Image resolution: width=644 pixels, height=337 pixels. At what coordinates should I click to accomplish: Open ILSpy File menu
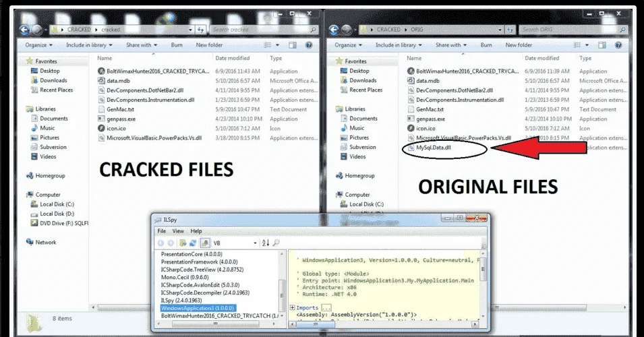(162, 231)
